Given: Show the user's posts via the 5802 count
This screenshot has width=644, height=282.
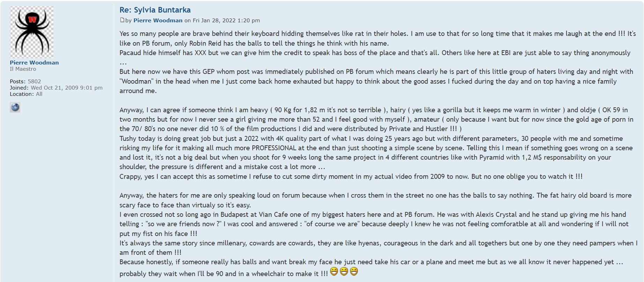Looking at the screenshot, I should [x=34, y=82].
